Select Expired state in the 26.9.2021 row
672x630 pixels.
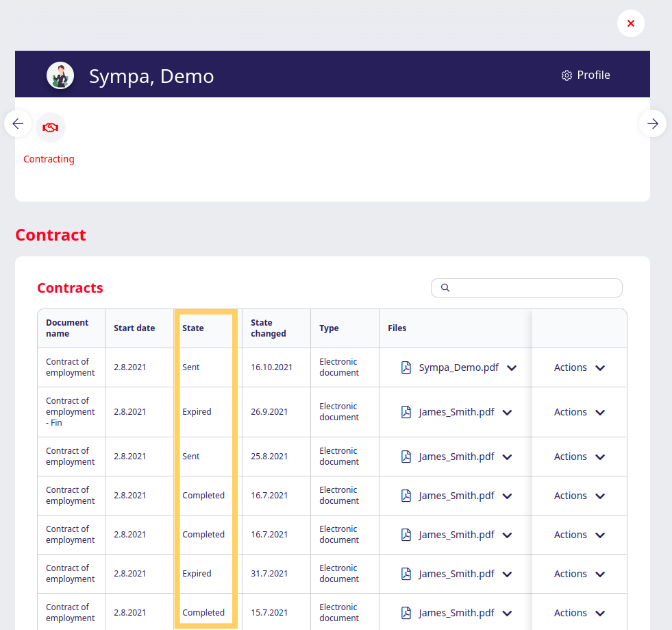coord(197,412)
